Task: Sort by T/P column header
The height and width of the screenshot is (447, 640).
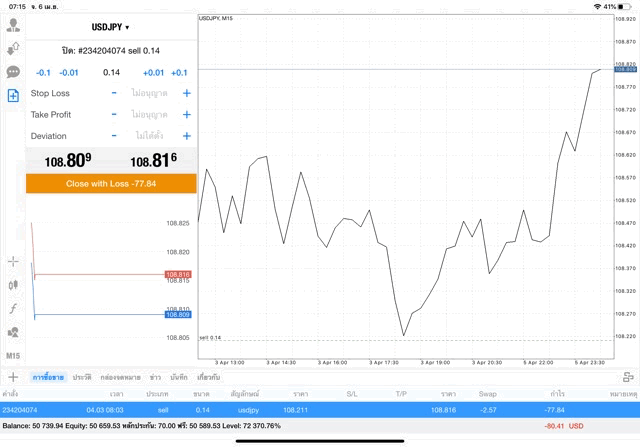Action: [x=401, y=394]
